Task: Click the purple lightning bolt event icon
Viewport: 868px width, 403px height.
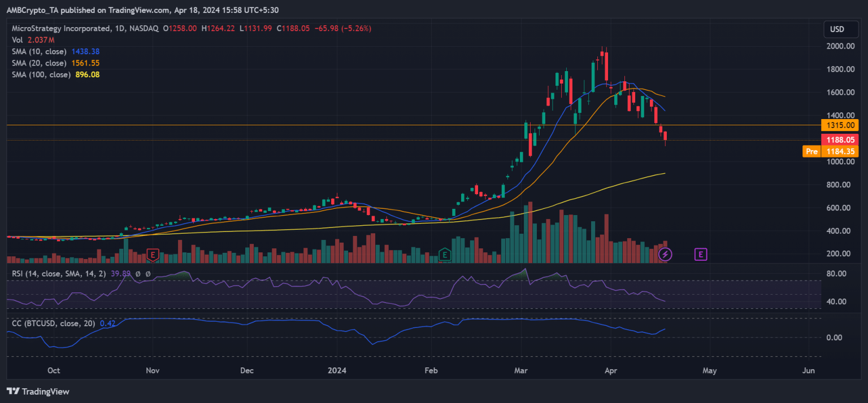Action: 666,255
